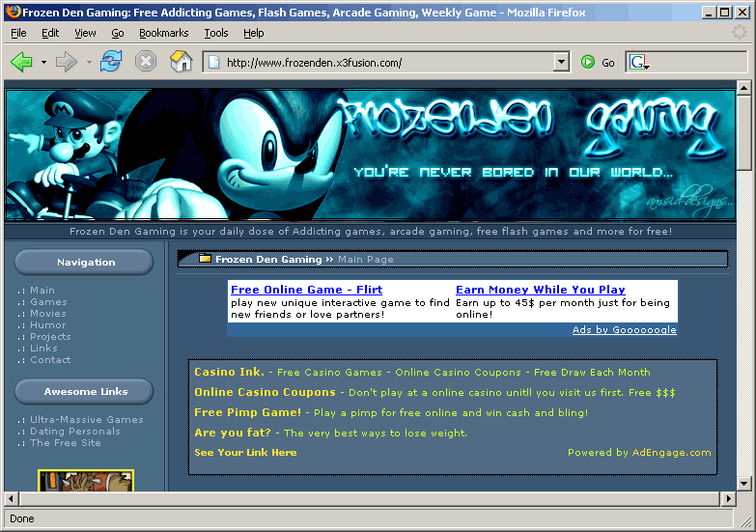Click the green Go button icon
The height and width of the screenshot is (532, 756).
pyautogui.click(x=588, y=63)
